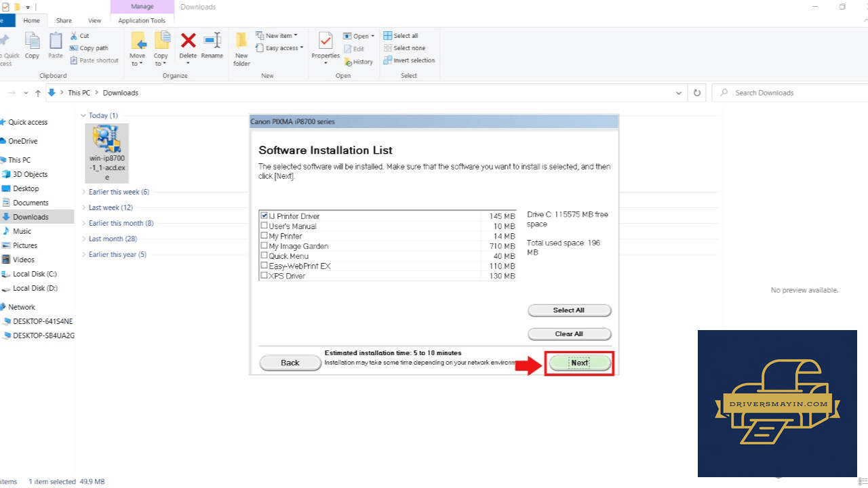This screenshot has height=488, width=868.
Task: Switch to the Application Tools tab
Action: [142, 21]
